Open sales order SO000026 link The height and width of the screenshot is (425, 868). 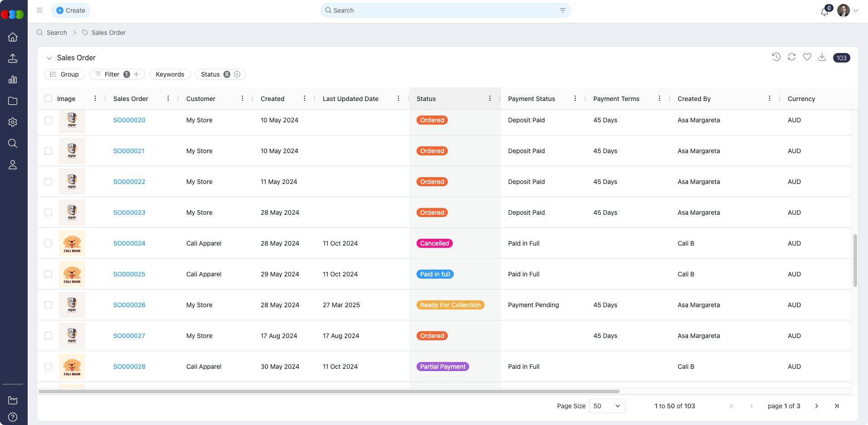[129, 305]
